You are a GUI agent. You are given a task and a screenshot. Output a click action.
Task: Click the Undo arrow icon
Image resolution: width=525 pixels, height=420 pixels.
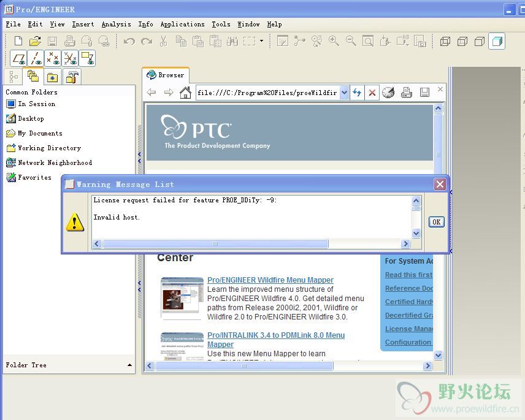click(129, 41)
